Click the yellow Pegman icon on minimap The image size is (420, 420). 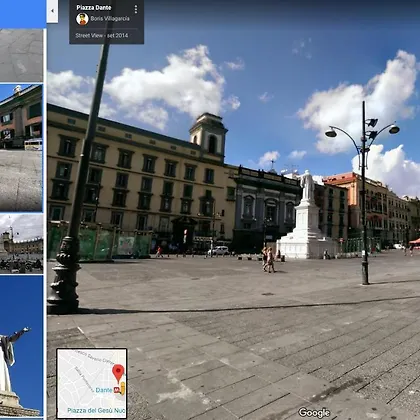pyautogui.click(x=123, y=388)
